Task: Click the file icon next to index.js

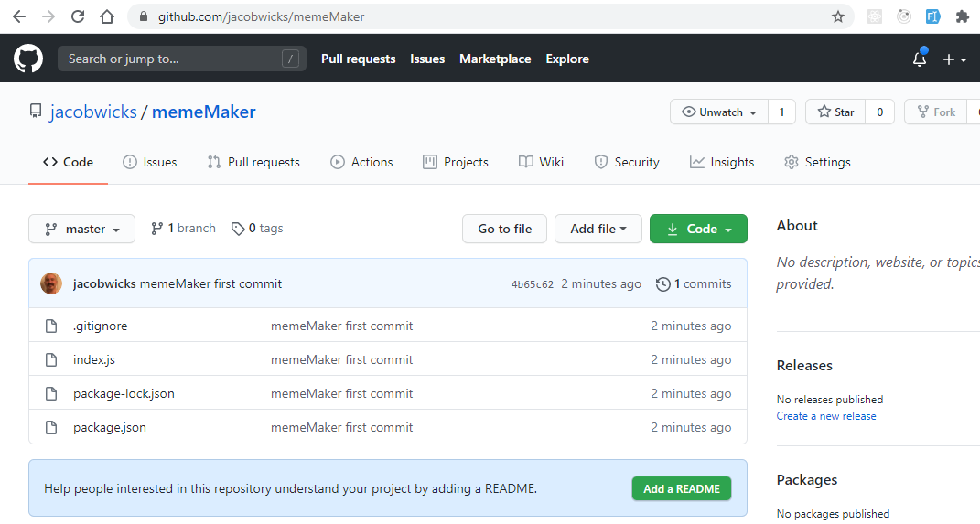Action: 51,359
